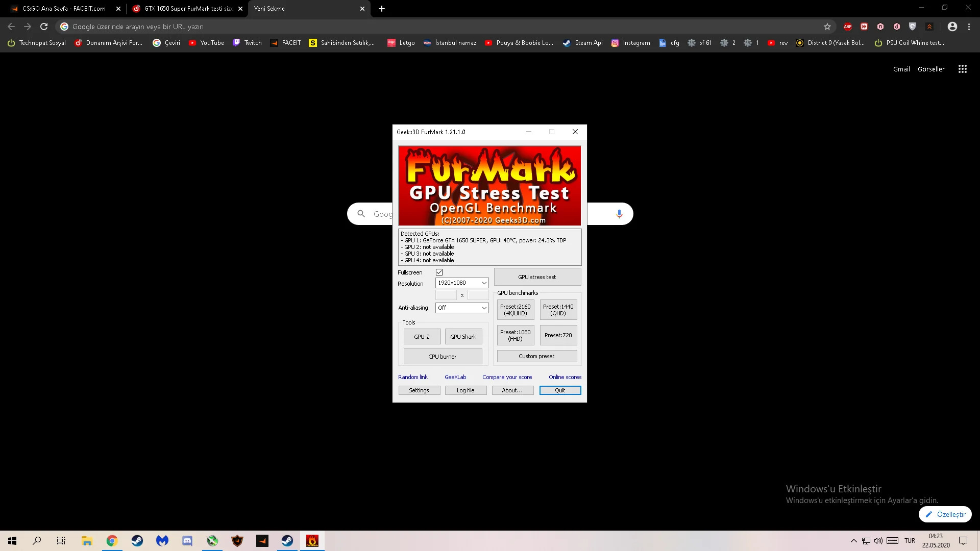Open the Anti-aliasing dropdown set to Off

pyautogui.click(x=461, y=308)
